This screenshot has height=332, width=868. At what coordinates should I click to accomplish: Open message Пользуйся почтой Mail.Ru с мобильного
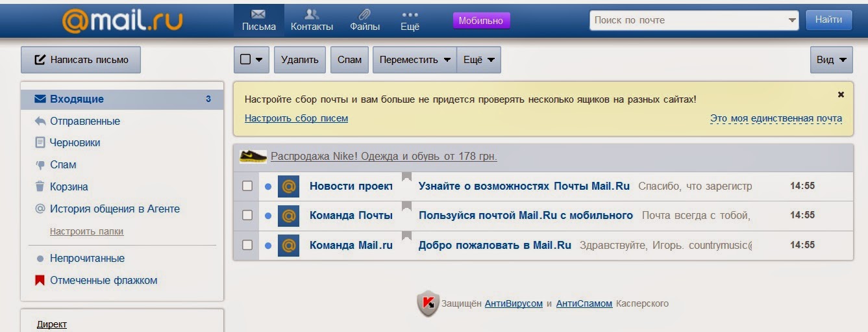point(526,216)
